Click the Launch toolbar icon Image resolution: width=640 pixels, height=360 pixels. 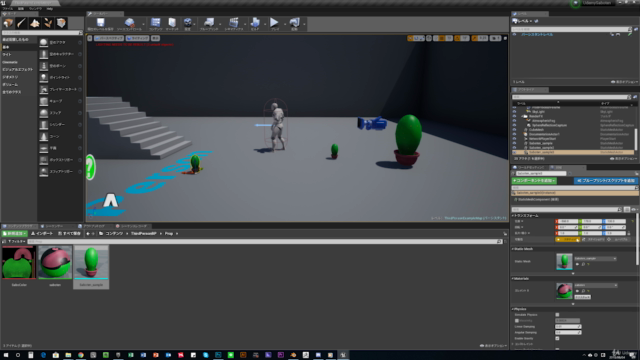tap(294, 22)
